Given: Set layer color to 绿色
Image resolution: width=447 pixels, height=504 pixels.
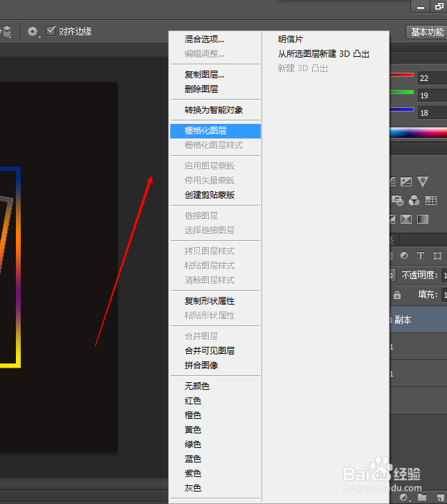Looking at the screenshot, I should [193, 444].
